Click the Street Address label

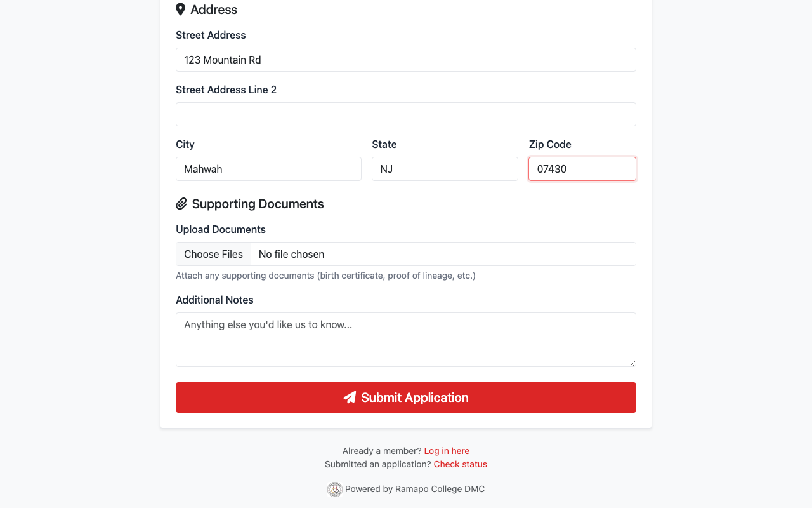pyautogui.click(x=211, y=35)
